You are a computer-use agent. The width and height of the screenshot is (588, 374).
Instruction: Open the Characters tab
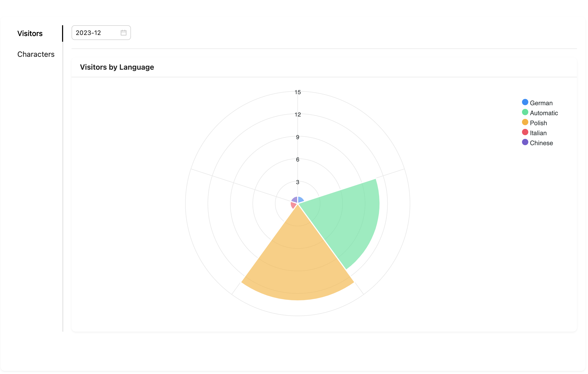36,54
